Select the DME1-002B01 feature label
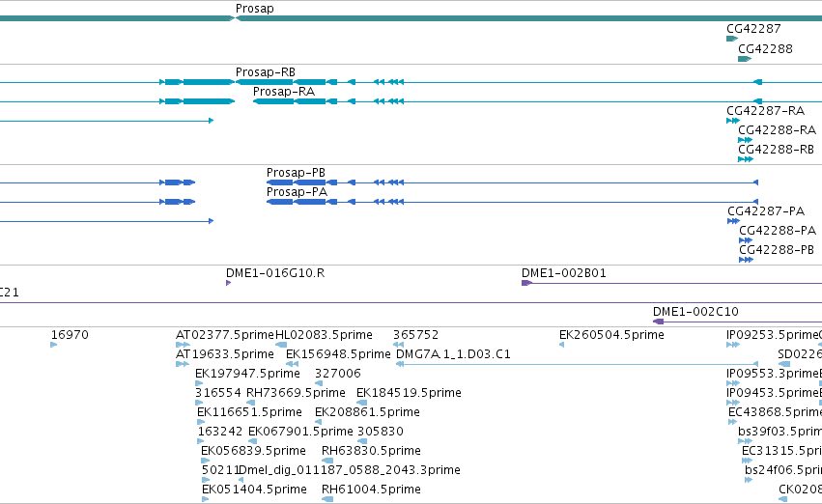This screenshot has height=504, width=822. (563, 273)
